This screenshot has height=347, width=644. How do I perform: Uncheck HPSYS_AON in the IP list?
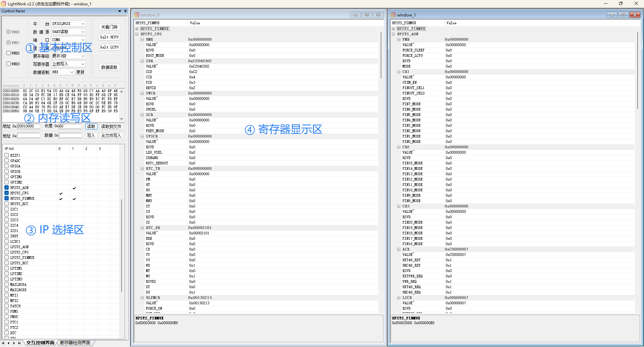pos(6,187)
